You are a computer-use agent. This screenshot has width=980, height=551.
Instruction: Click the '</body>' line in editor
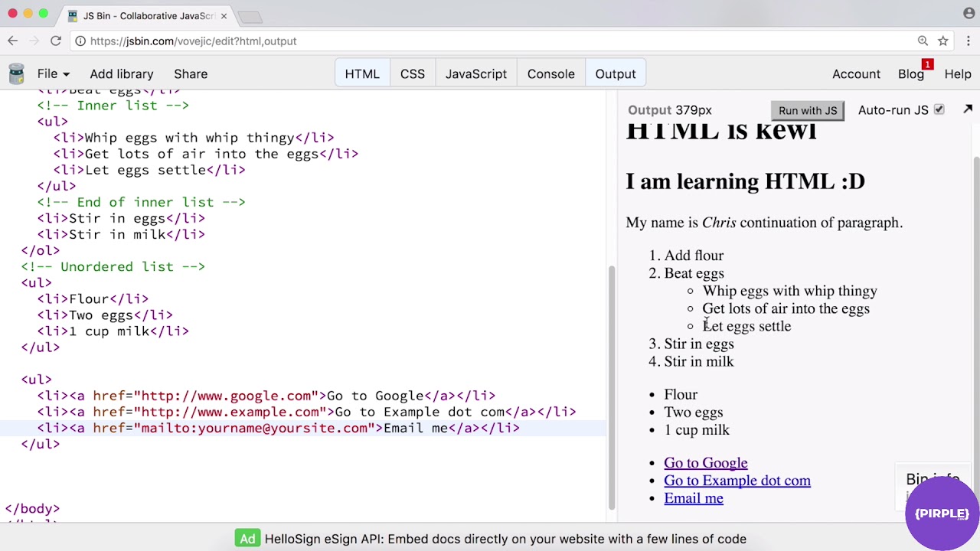click(32, 508)
